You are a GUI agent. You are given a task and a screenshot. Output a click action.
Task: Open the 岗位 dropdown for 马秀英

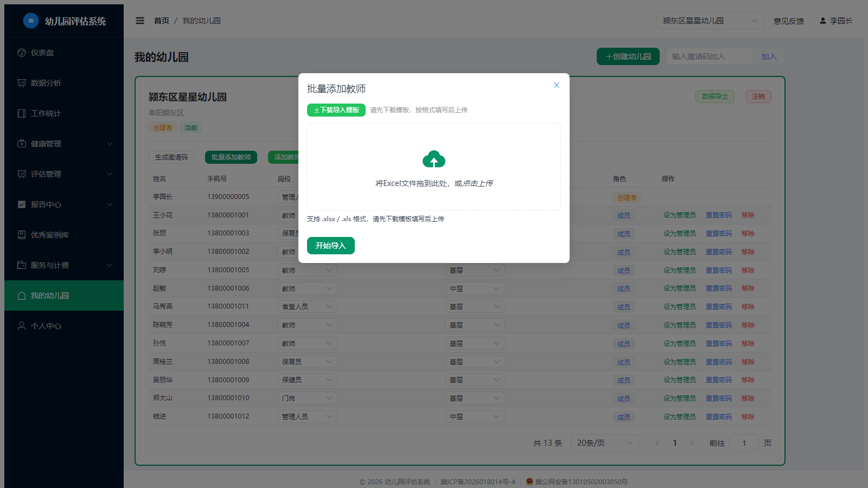(308, 306)
